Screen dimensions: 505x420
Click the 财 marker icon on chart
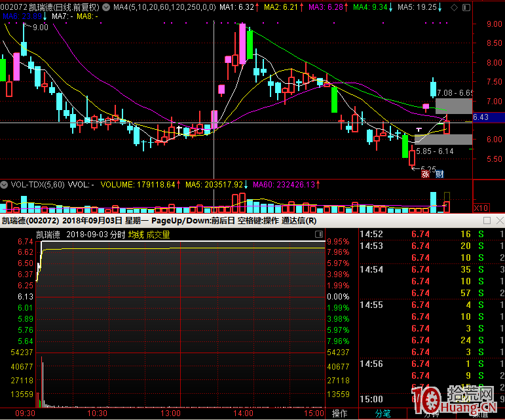coord(440,174)
